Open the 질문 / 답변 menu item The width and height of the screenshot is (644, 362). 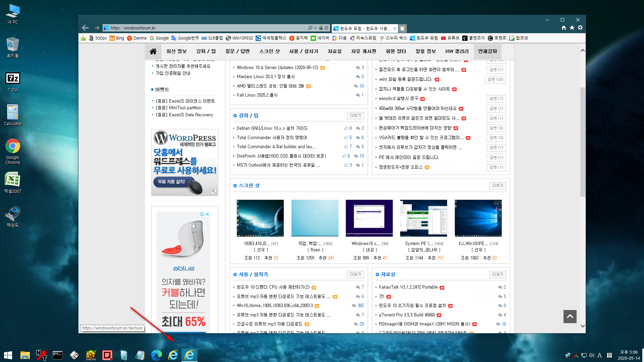237,51
